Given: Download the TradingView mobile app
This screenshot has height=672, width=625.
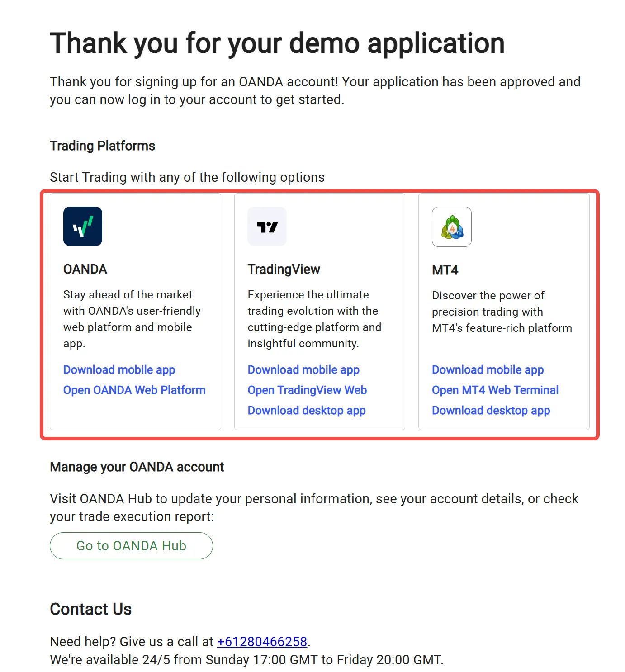Looking at the screenshot, I should [x=303, y=369].
